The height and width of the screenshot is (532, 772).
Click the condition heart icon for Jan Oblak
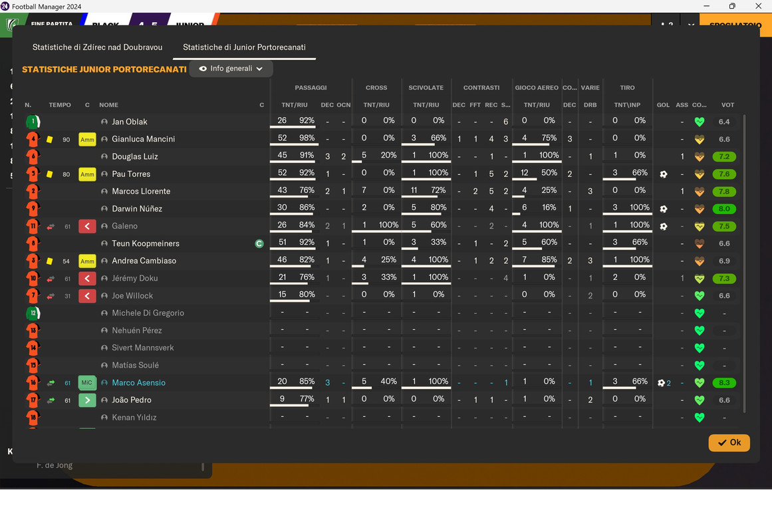[699, 122]
